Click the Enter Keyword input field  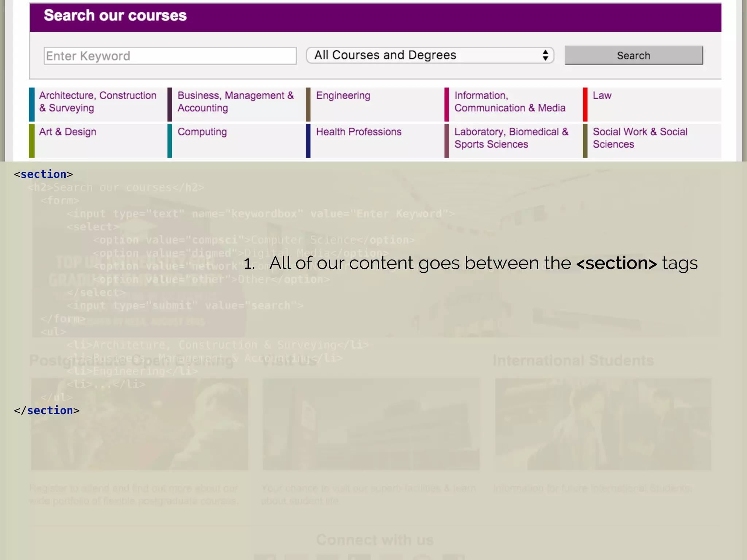coord(170,56)
